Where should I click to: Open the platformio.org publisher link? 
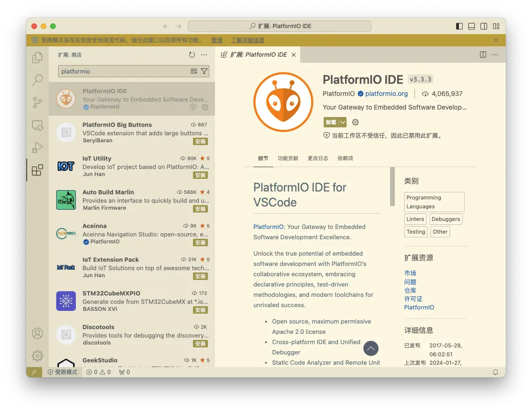(x=386, y=94)
